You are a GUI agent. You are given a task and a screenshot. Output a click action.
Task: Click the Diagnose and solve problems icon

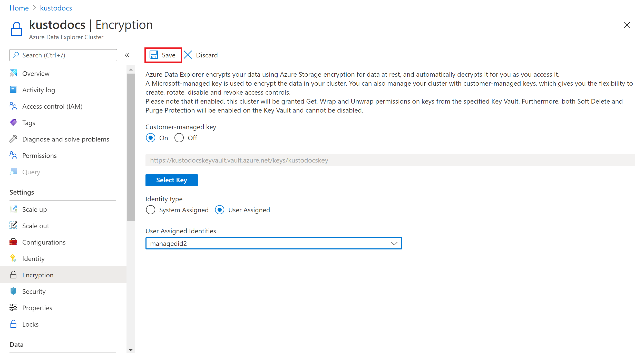point(13,139)
